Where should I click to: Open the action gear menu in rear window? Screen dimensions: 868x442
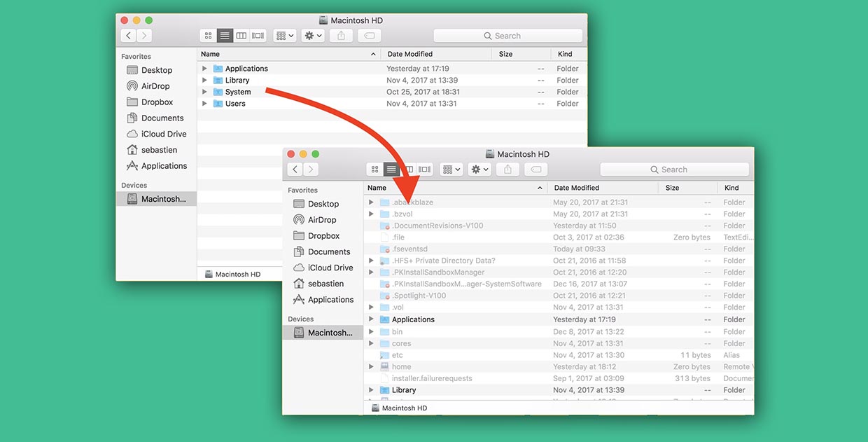313,36
